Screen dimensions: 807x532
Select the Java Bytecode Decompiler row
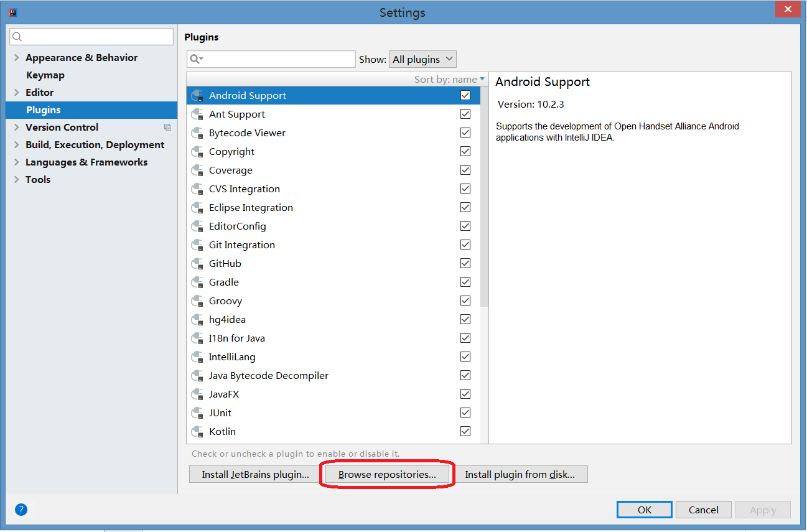334,375
